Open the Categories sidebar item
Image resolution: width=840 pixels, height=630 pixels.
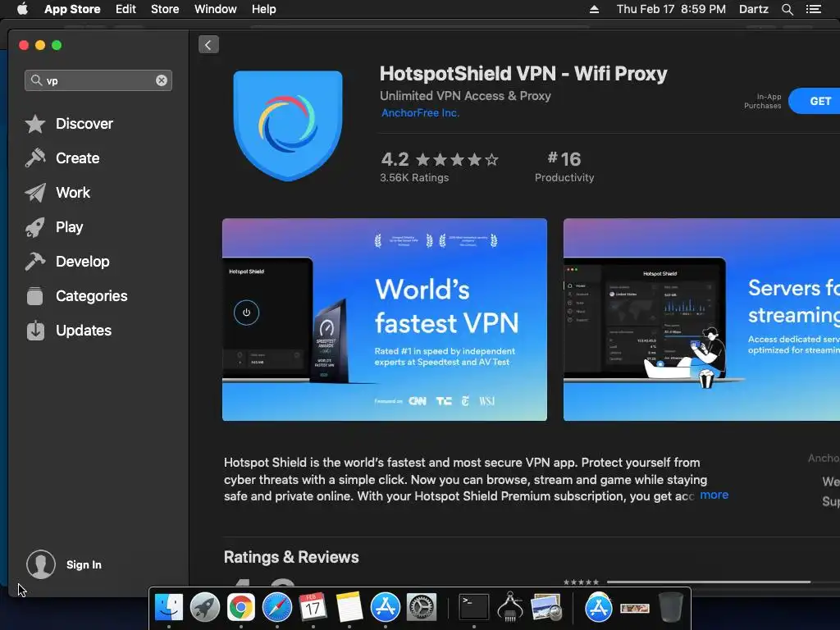click(x=76, y=295)
